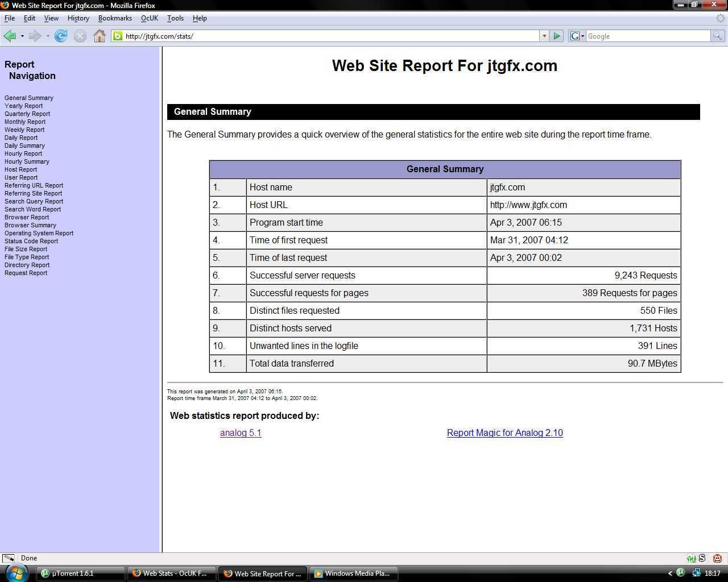Go to the Home page icon
Screen dimensions: 728x582
pos(100,36)
